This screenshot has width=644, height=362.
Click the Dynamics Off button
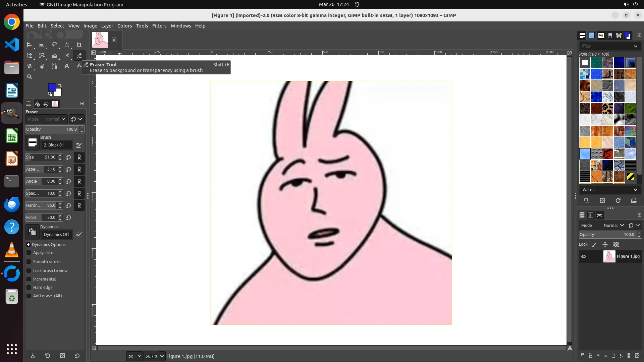point(56,235)
